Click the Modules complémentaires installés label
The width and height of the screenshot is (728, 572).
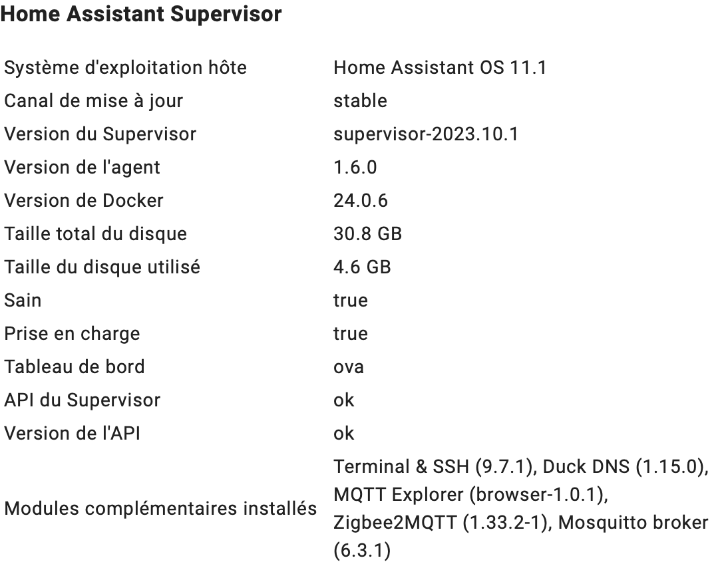point(160,509)
